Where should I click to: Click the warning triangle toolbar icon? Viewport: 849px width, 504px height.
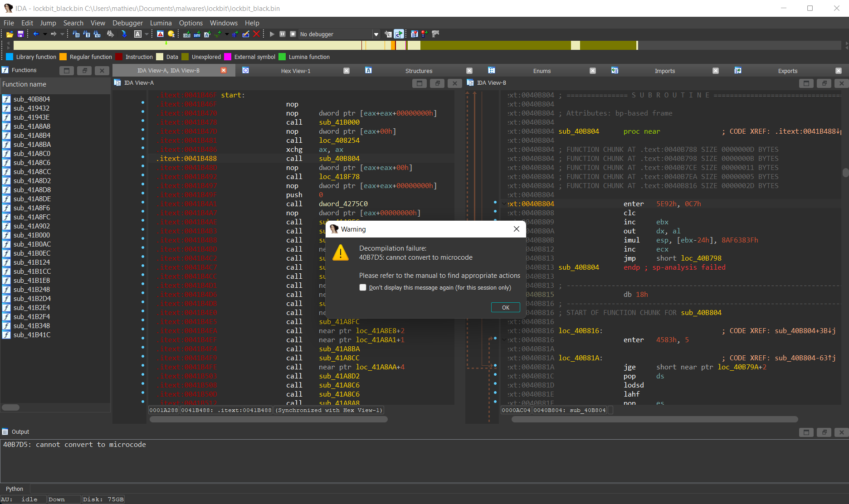(x=160, y=34)
